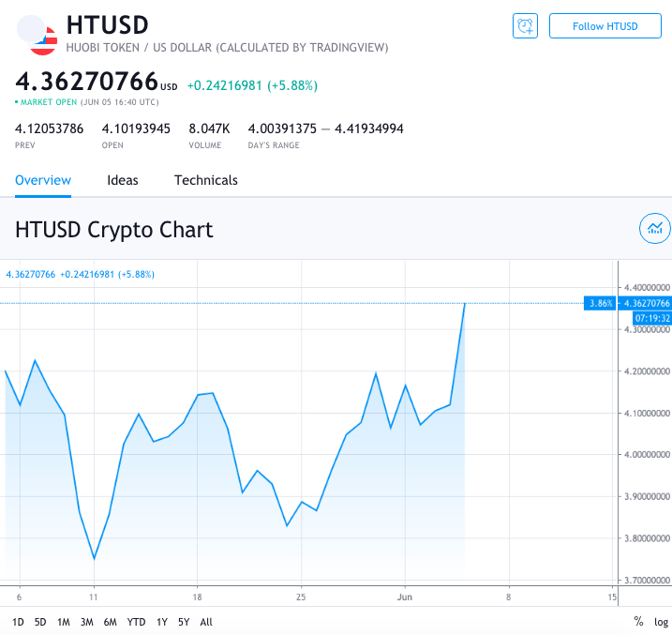Select the YTD time range

point(136,622)
